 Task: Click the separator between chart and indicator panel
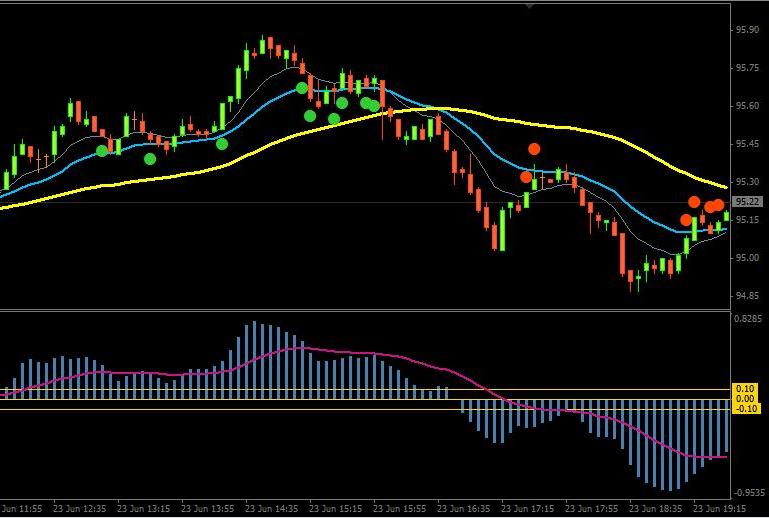(x=365, y=310)
